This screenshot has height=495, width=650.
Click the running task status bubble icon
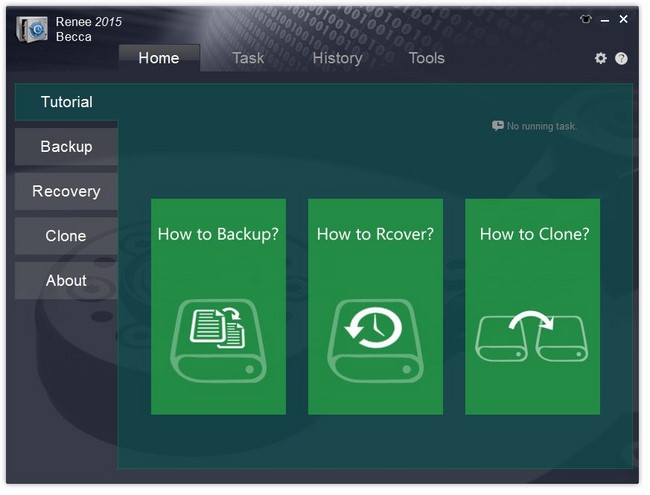tap(498, 126)
